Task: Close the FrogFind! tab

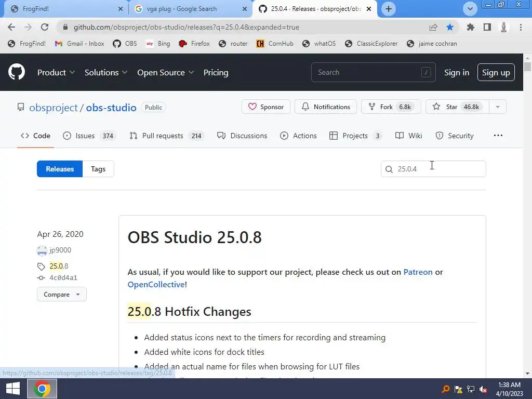Action: [x=121, y=9]
